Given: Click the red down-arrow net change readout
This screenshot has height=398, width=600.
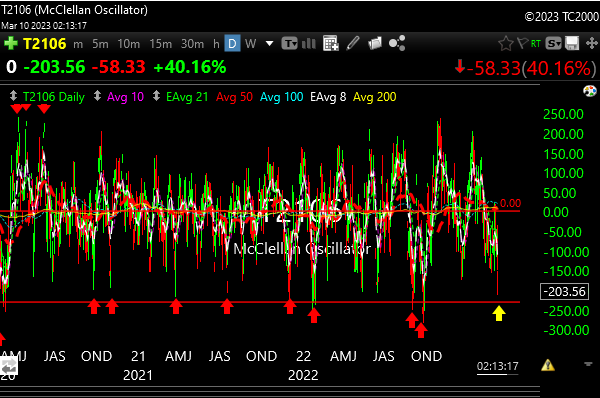Looking at the screenshot, I should 525,69.
